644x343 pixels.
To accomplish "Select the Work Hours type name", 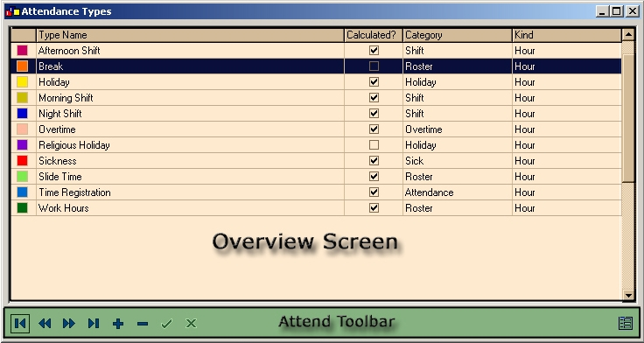I will coord(190,208).
